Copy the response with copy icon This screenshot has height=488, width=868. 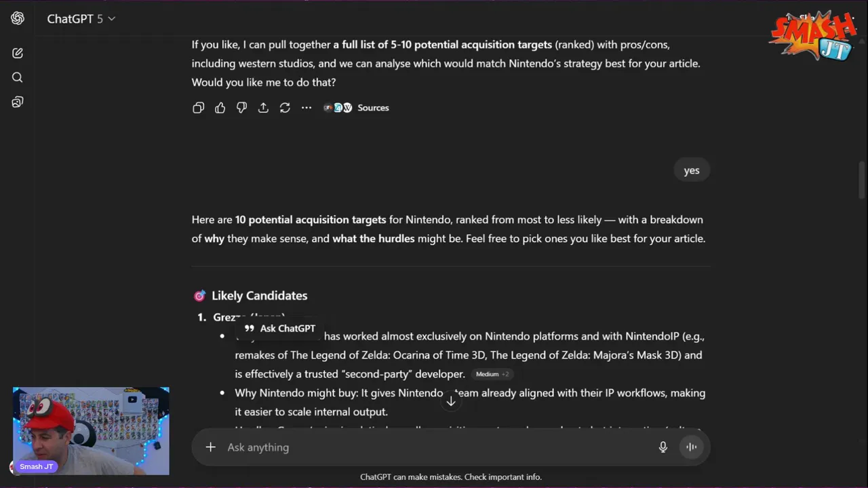tap(198, 108)
